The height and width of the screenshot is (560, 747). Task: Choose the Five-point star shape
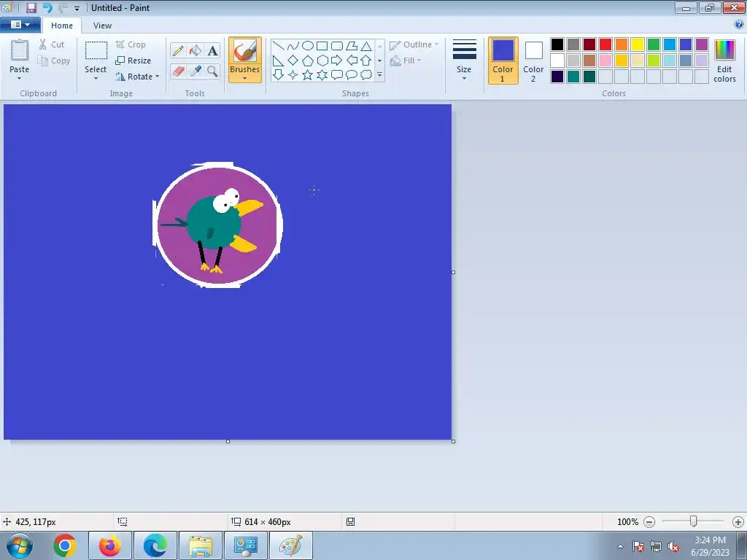(x=308, y=75)
